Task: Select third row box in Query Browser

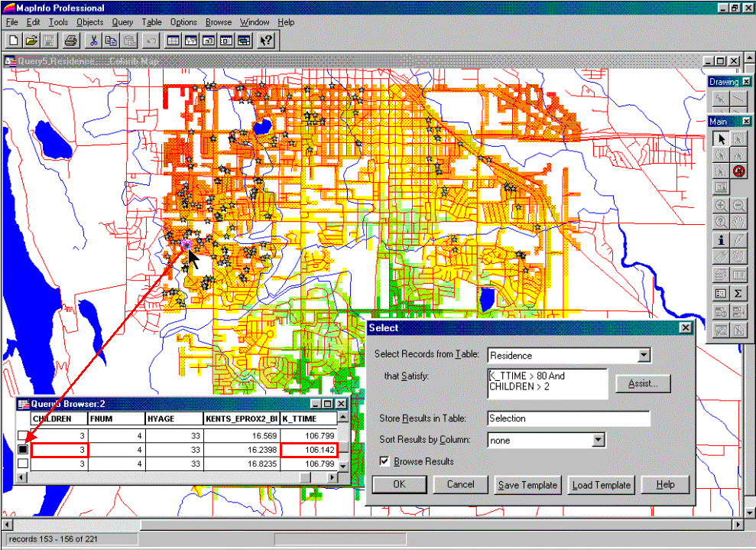Action: 22,464
